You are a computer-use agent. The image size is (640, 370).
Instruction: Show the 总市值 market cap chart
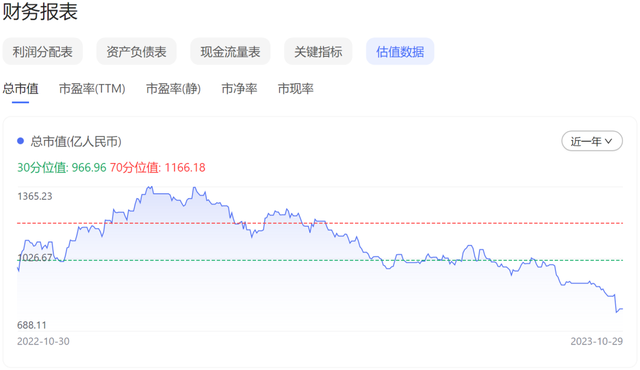20,89
